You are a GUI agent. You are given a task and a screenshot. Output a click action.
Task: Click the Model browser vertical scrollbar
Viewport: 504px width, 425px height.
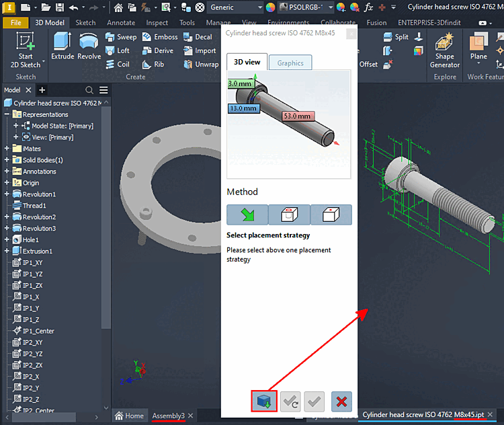click(106, 217)
